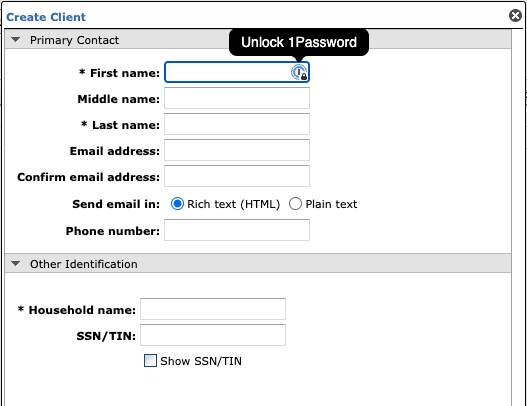Click the 1Password icon in First name field
Image resolution: width=527 pixels, height=406 pixels.
click(x=299, y=72)
